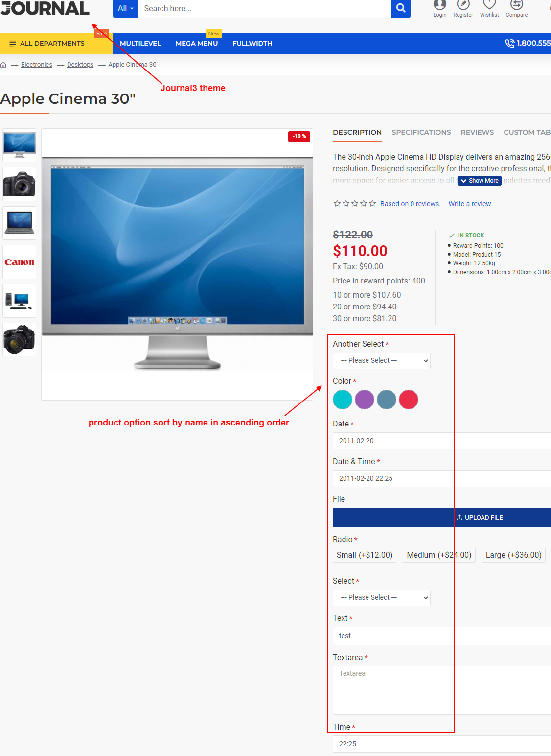Open the Wishlist heart icon

pos(489,5)
